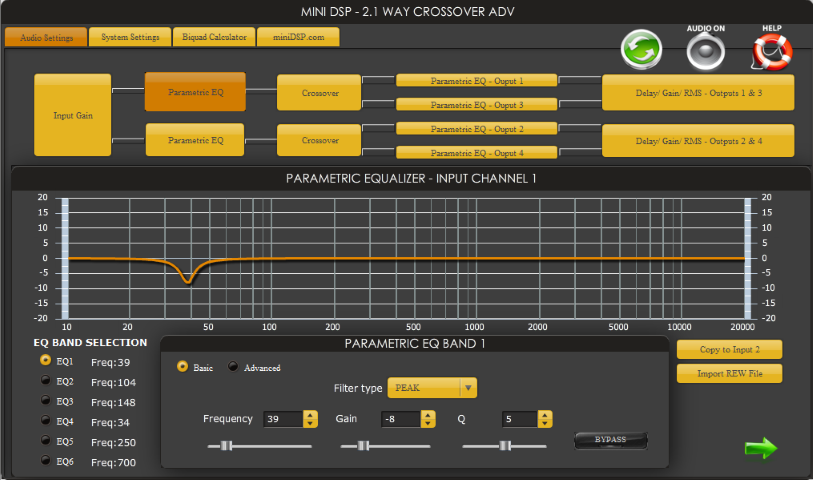Viewport: 813px width, 480px height.
Task: Click the Freq:148 label for EQ3
Action: [x=113, y=402]
